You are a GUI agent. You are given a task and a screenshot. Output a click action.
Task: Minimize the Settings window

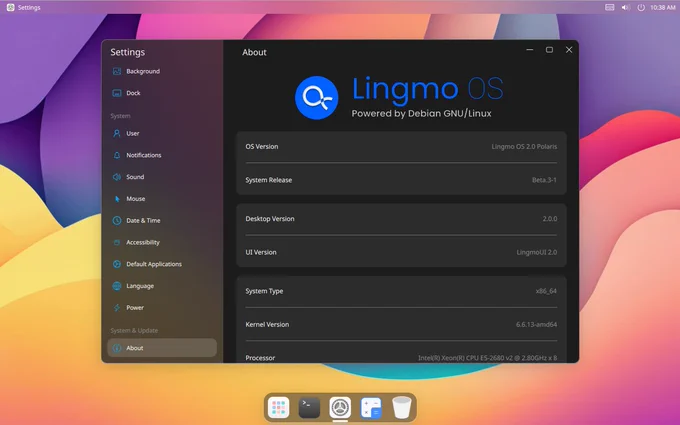(530, 50)
